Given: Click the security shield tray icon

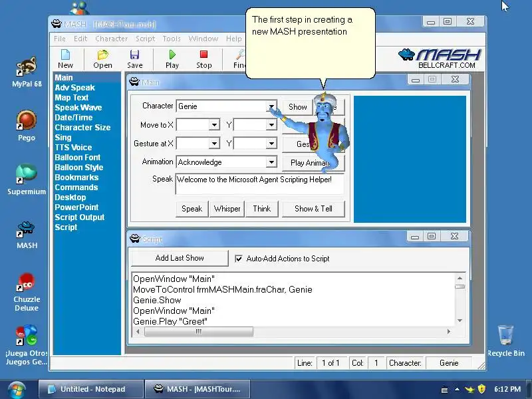Looking at the screenshot, I should [x=481, y=389].
